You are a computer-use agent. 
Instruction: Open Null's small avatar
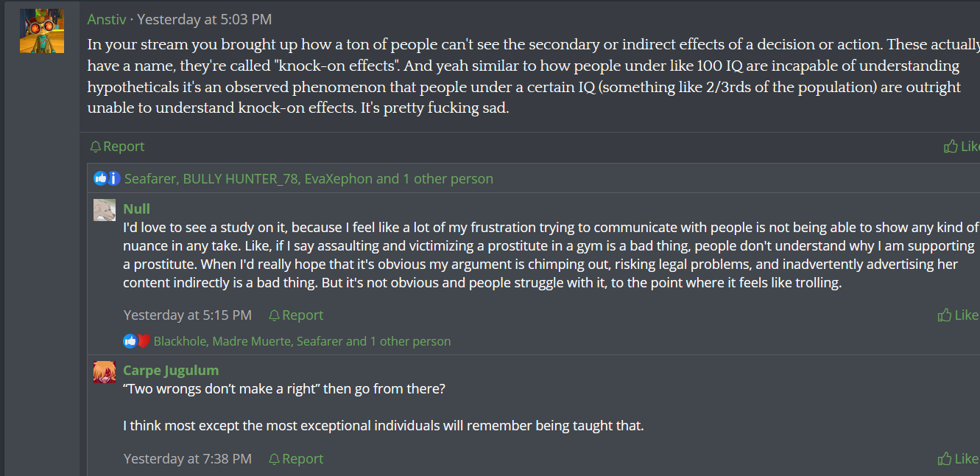(x=105, y=210)
